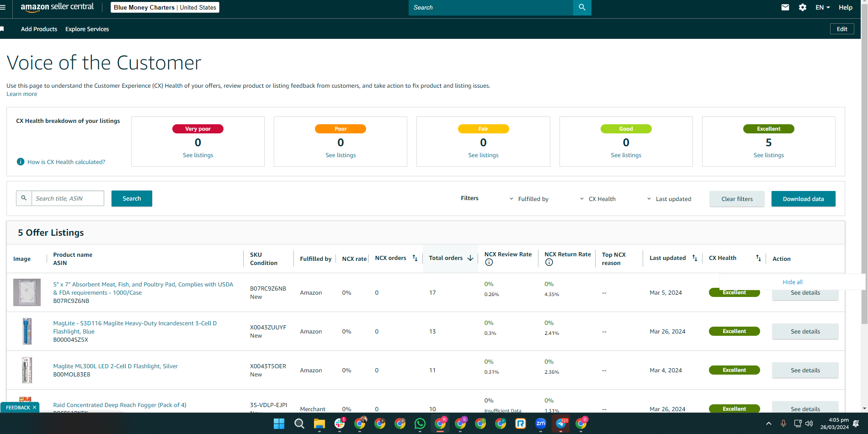Open the Blue Money Charters account switcher

(165, 7)
